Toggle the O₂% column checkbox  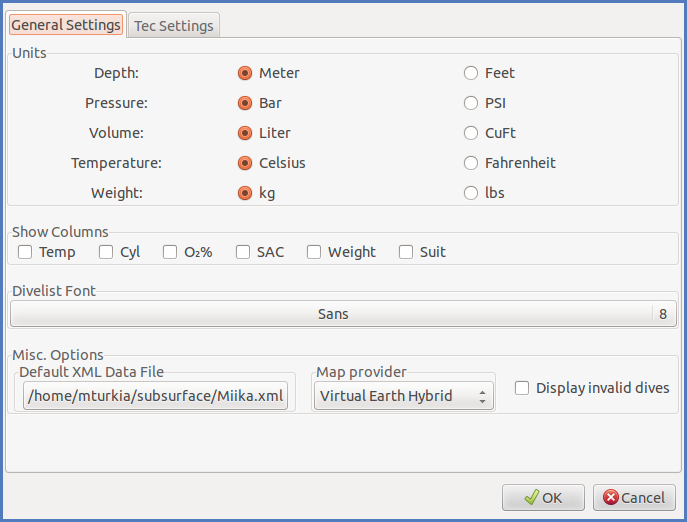(x=170, y=252)
